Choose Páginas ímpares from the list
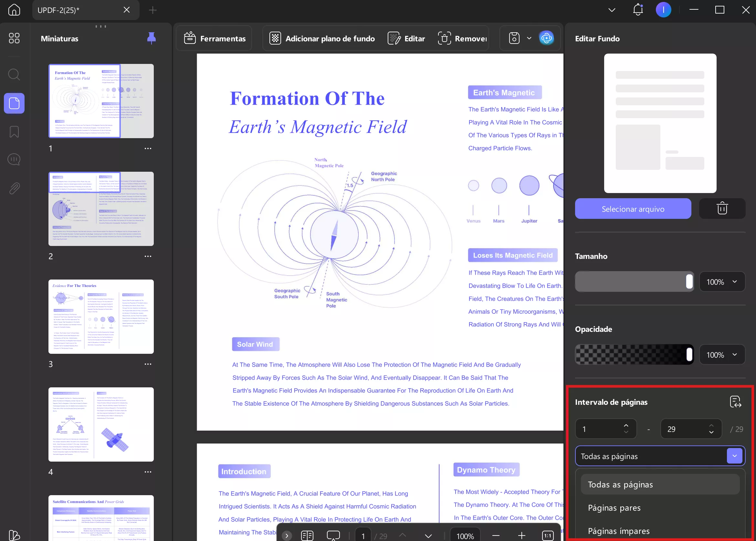The width and height of the screenshot is (756, 541). (618, 531)
